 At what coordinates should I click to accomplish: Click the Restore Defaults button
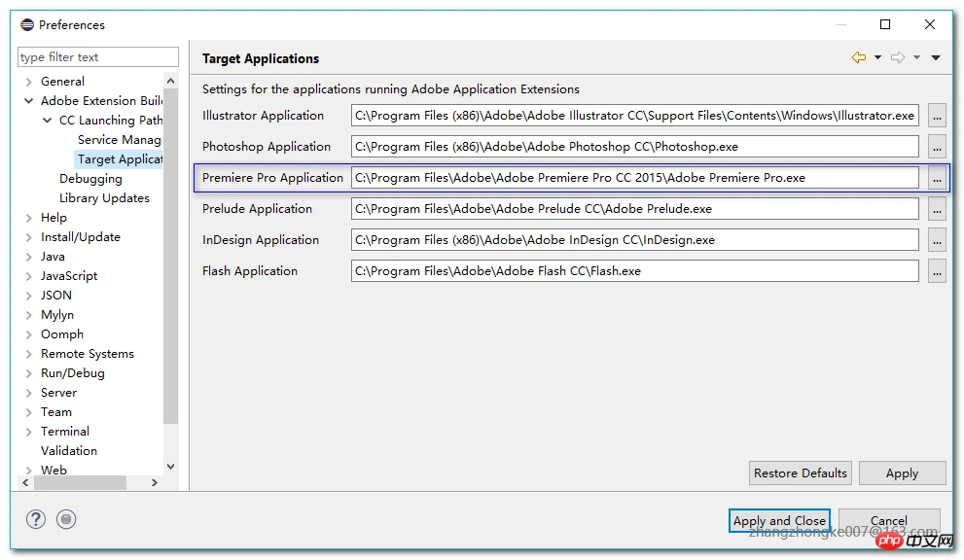click(801, 473)
